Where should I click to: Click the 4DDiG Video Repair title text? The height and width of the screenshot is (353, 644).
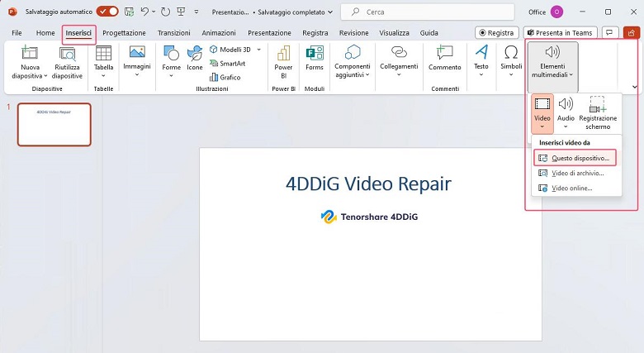[x=368, y=184]
